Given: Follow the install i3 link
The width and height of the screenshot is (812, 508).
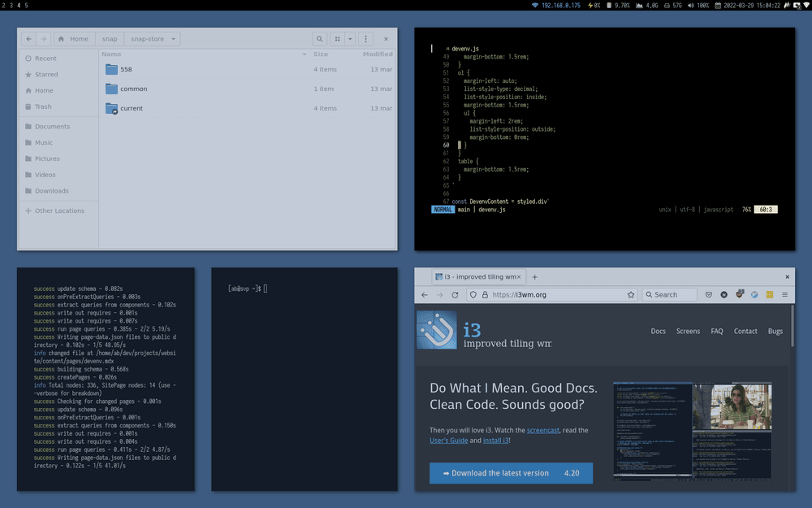Looking at the screenshot, I should pyautogui.click(x=495, y=441).
